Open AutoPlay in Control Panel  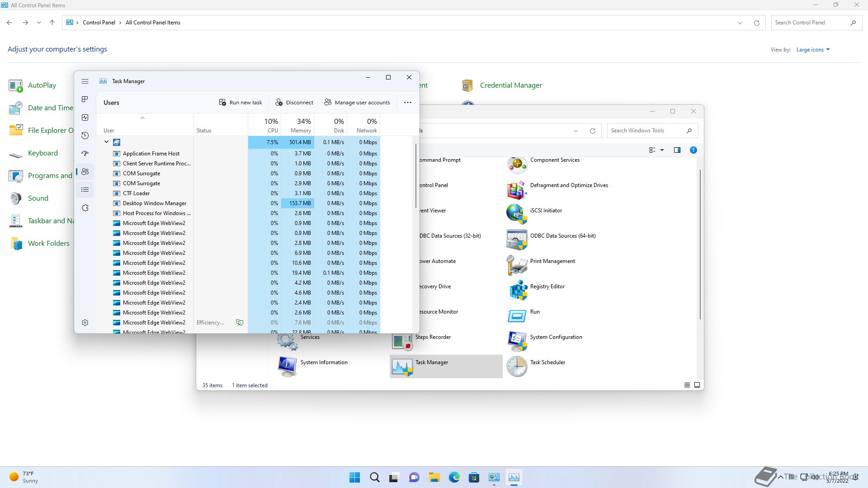pyautogui.click(x=33, y=85)
